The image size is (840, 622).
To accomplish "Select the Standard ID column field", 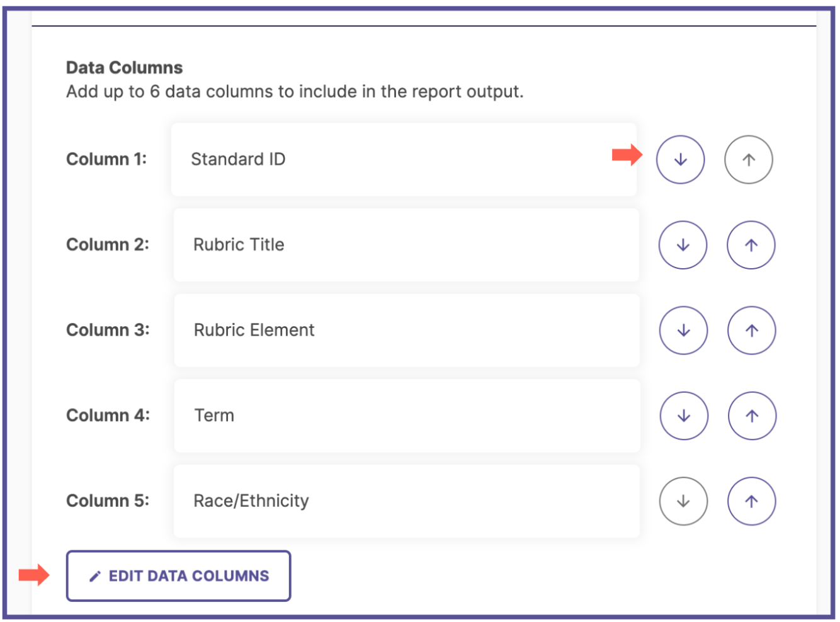I will 404,159.
